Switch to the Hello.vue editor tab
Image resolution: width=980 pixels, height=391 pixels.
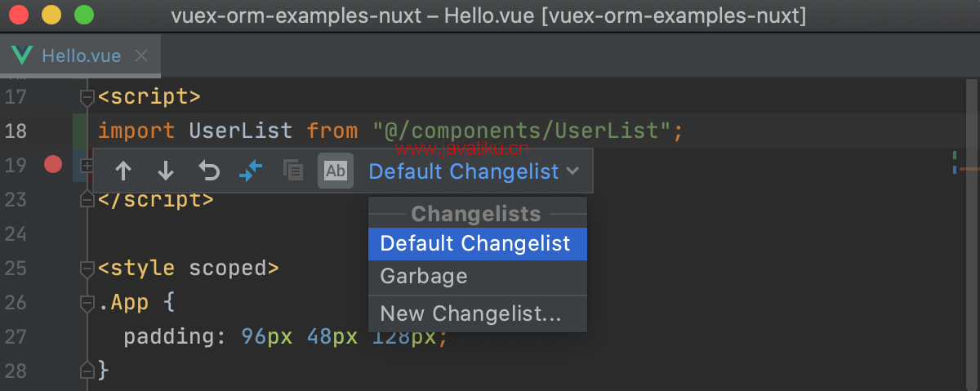pyautogui.click(x=80, y=56)
